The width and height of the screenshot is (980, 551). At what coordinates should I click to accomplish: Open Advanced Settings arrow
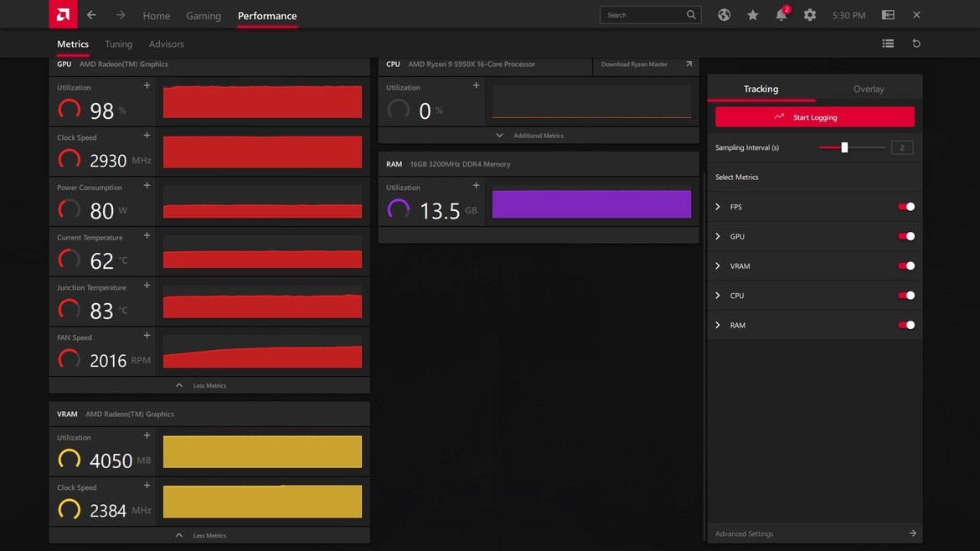pyautogui.click(x=912, y=533)
